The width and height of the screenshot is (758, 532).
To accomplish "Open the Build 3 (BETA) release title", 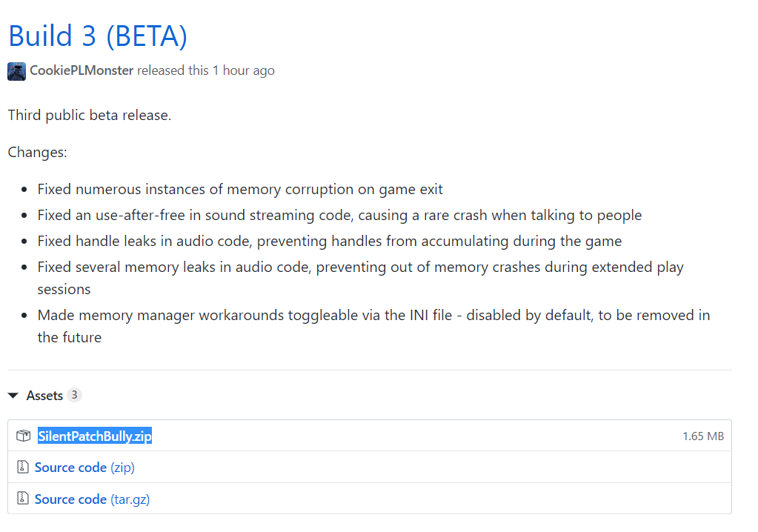I will tap(97, 36).
